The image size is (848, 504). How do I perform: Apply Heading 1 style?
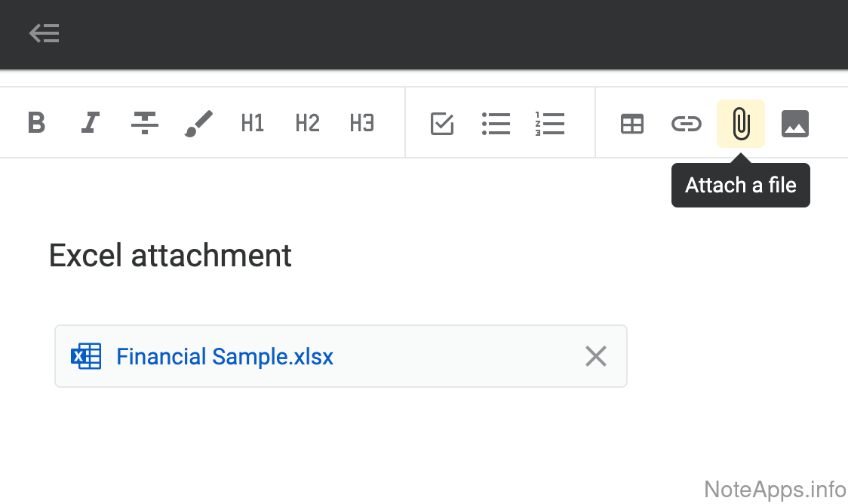(253, 123)
